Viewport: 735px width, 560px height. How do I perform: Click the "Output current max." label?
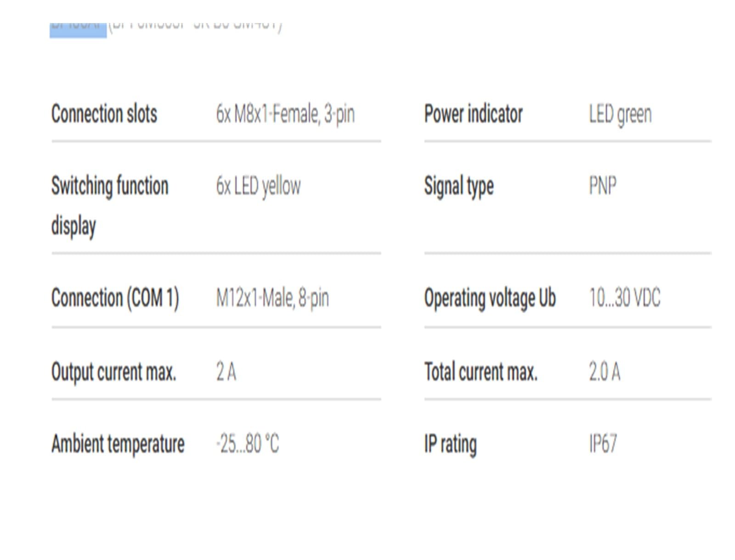[113, 372]
